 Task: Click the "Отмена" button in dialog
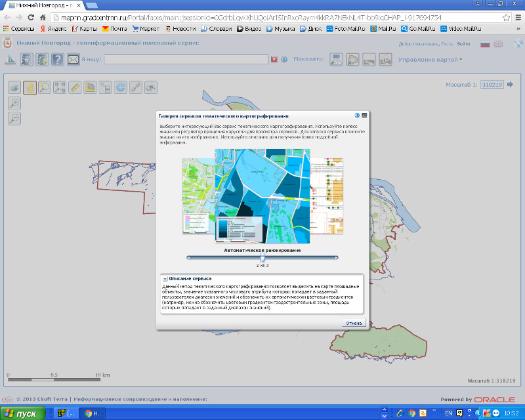[354, 323]
